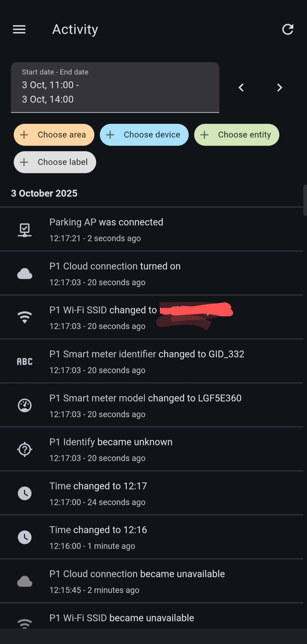The width and height of the screenshot is (307, 644).
Task: Click the Parking AP network icon
Action: tap(25, 230)
